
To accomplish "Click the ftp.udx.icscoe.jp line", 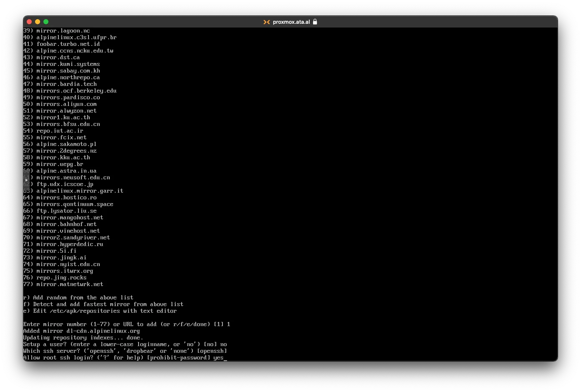I will (58, 184).
